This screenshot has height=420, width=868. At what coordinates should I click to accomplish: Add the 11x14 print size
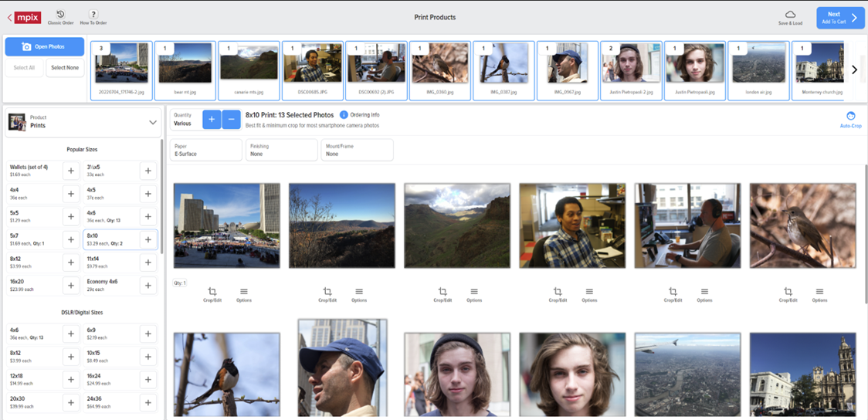(148, 262)
